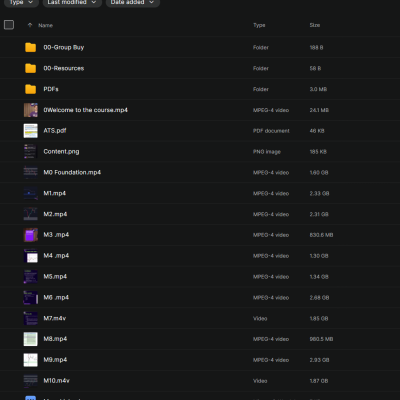Viewport: 400px width, 400px height.
Task: Click the 3.0 MB size value
Action: 318,89
